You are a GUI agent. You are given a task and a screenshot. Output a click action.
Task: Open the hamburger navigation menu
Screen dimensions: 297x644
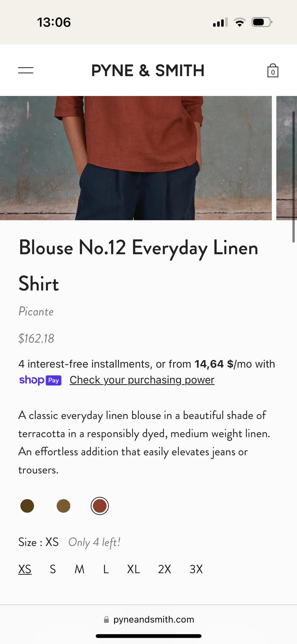pyautogui.click(x=26, y=70)
